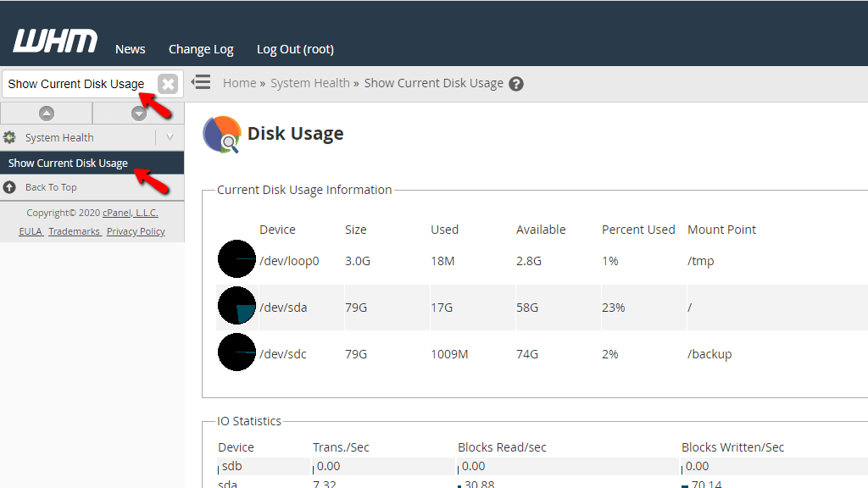Click the Size column header
868x488 pixels.
pyautogui.click(x=355, y=230)
